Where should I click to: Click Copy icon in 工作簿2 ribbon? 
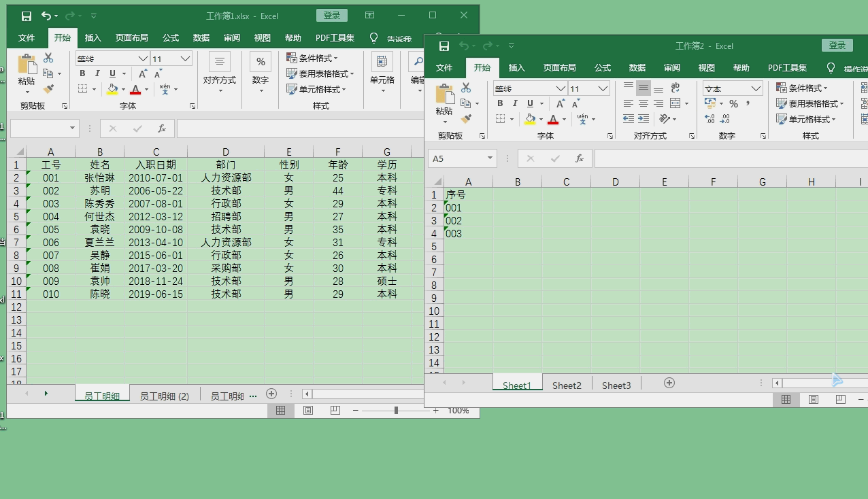(x=465, y=103)
